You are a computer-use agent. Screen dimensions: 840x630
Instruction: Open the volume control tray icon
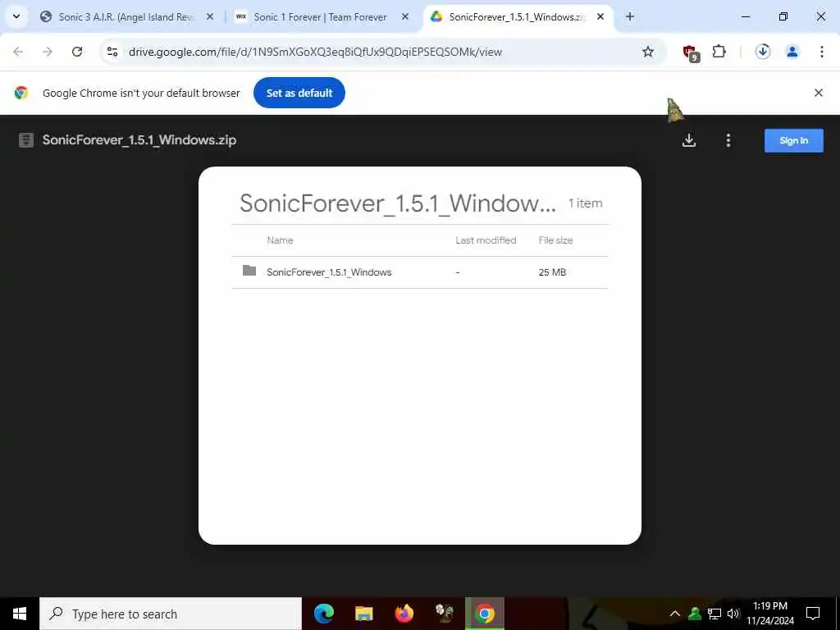[733, 614]
